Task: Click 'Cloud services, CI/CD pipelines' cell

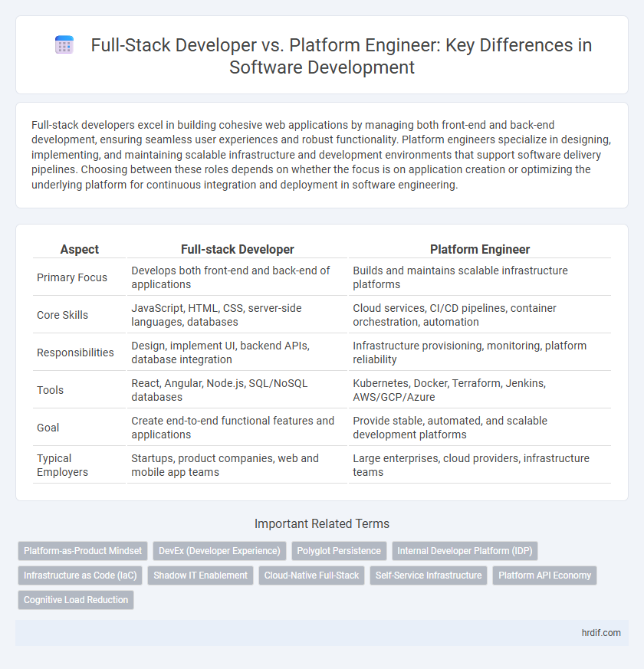Action: [x=480, y=315]
